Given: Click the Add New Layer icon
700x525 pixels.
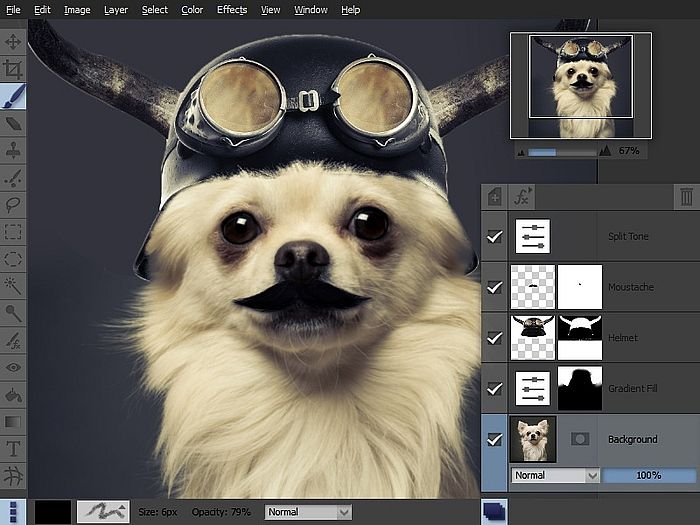Looking at the screenshot, I should coord(494,197).
